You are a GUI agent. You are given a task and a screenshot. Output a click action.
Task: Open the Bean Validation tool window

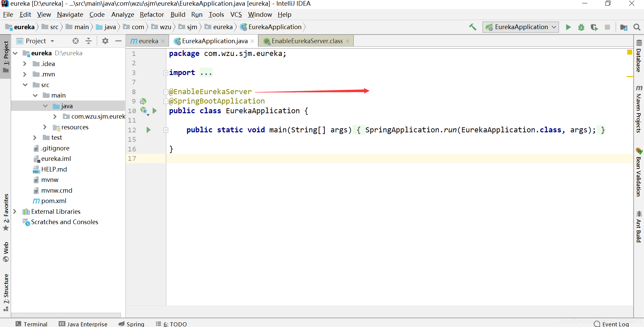coord(639,172)
